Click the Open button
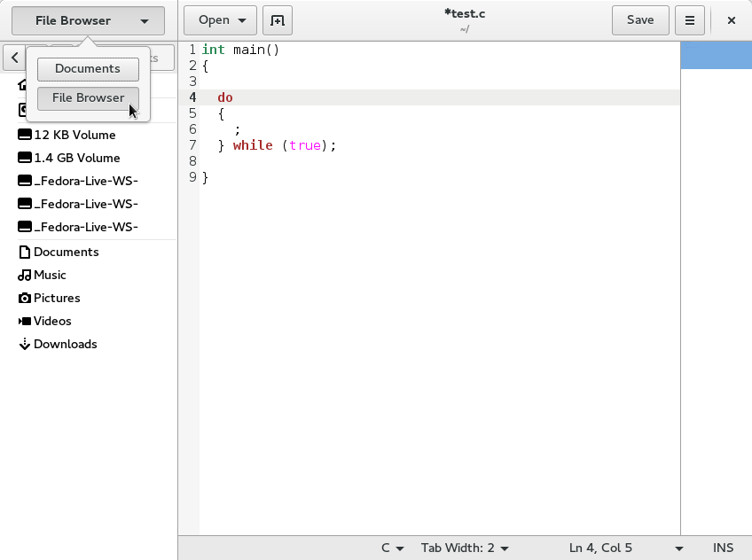Viewport: 752px width, 560px height. pyautogui.click(x=220, y=20)
